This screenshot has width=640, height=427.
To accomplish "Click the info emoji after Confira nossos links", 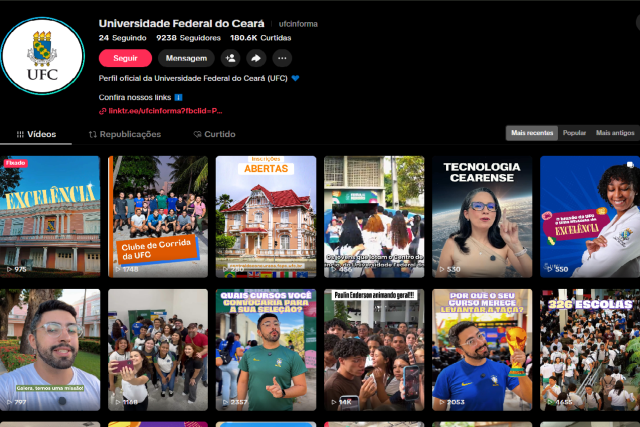I will pyautogui.click(x=178, y=98).
